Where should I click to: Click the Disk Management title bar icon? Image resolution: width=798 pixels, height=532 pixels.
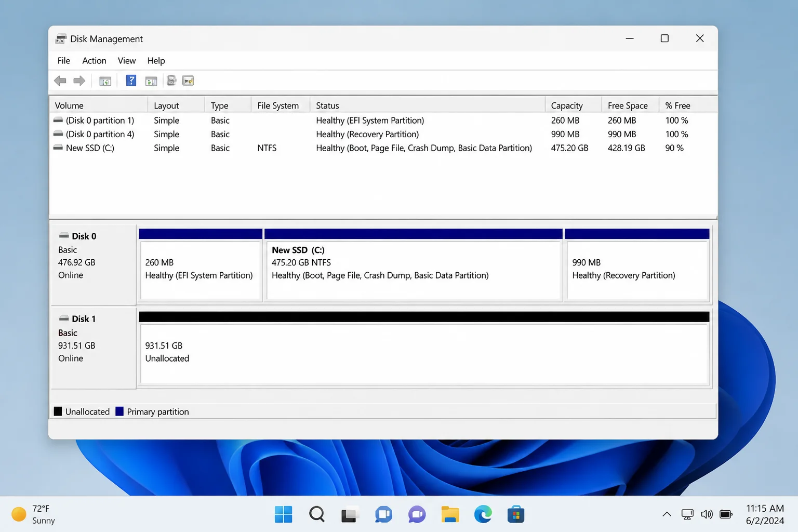61,38
